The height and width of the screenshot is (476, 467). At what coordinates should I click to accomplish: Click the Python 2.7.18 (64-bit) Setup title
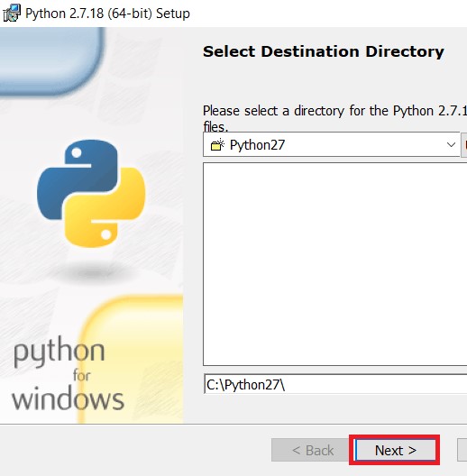point(107,14)
